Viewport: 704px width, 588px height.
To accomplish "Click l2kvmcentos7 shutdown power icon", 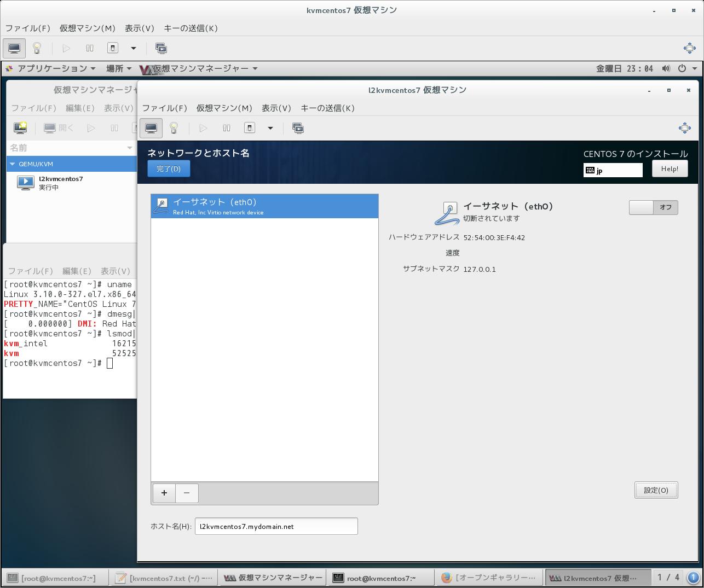I will click(x=250, y=128).
